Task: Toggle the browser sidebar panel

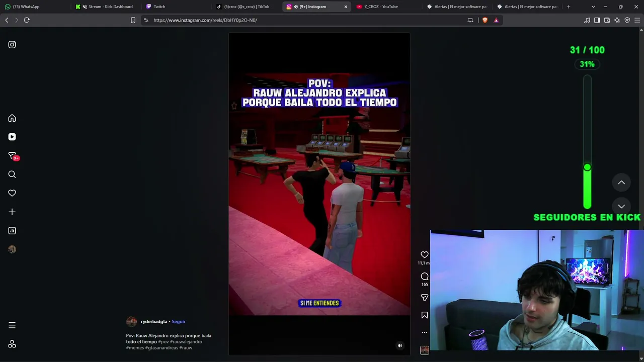Action: click(x=597, y=20)
